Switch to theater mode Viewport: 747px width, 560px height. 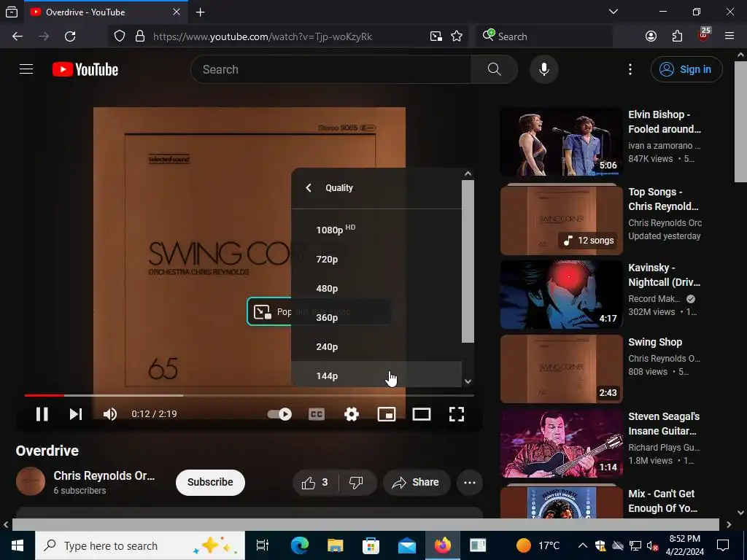(421, 414)
